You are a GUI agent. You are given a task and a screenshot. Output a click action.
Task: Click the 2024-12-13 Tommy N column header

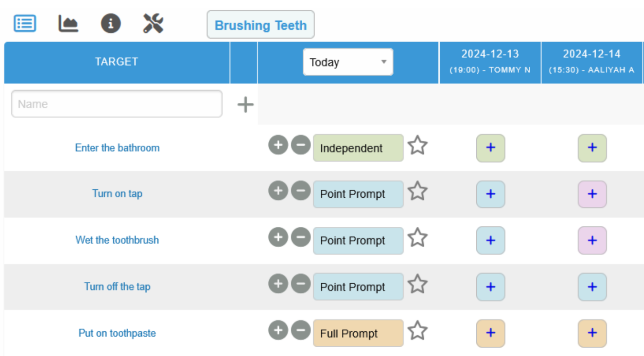(490, 61)
